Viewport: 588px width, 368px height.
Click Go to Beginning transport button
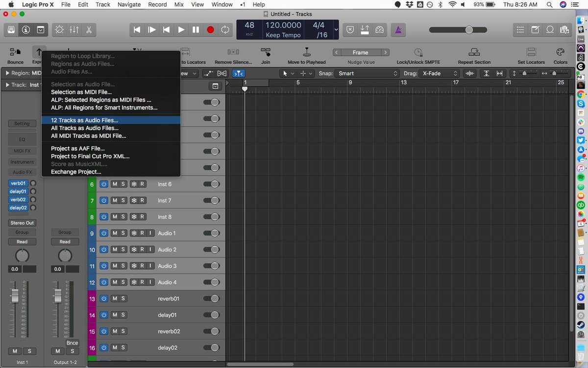137,29
